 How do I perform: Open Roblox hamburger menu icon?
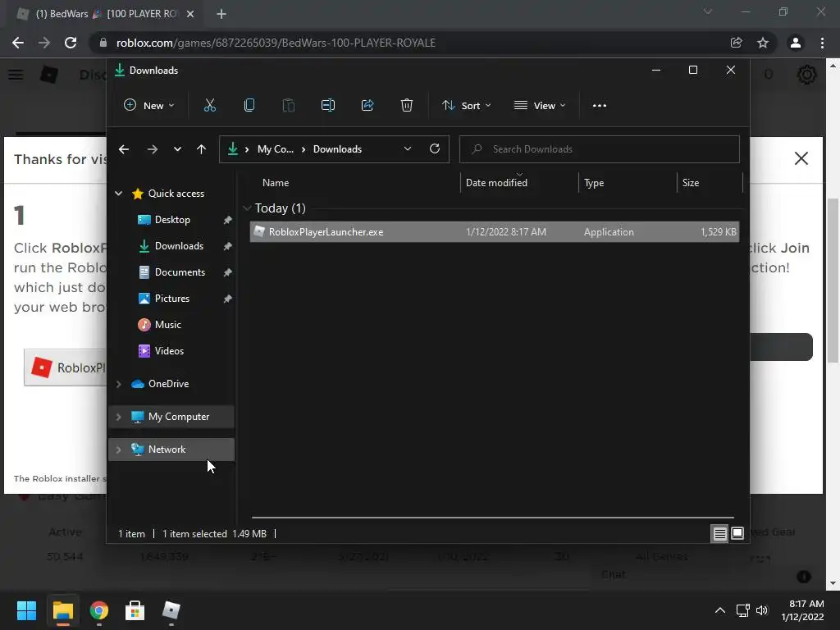click(16, 75)
